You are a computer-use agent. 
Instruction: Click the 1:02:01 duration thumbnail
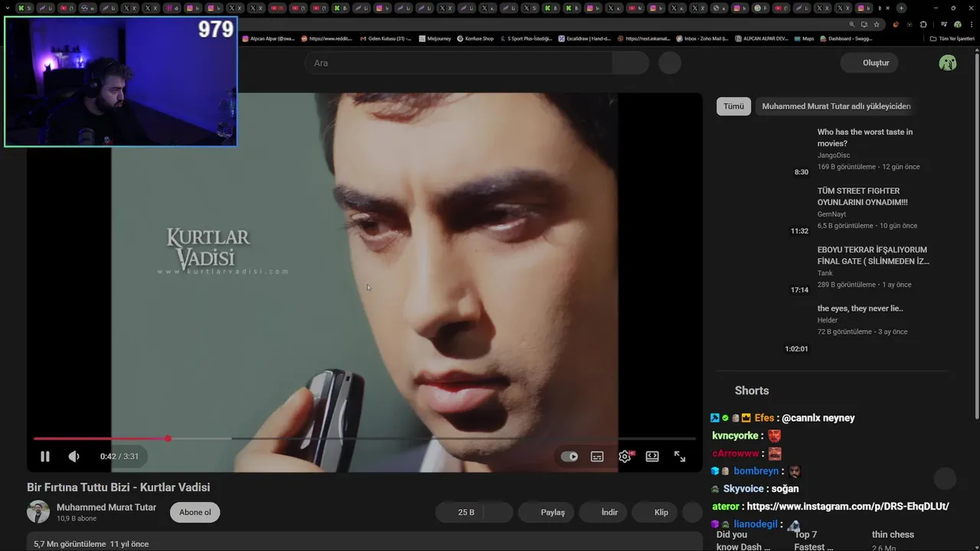(x=764, y=329)
